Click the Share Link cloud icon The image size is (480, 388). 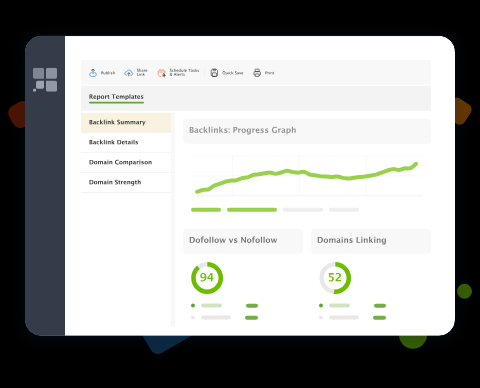pyautogui.click(x=129, y=73)
